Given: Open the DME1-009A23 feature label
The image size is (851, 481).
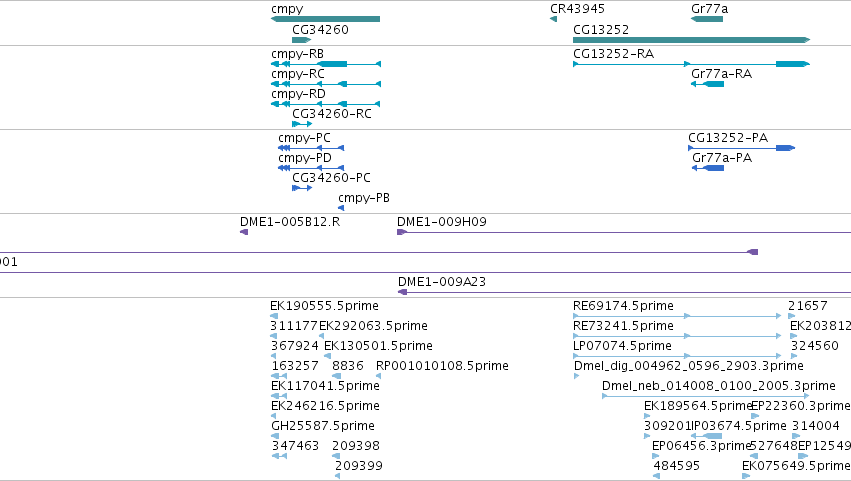Looking at the screenshot, I should [442, 282].
